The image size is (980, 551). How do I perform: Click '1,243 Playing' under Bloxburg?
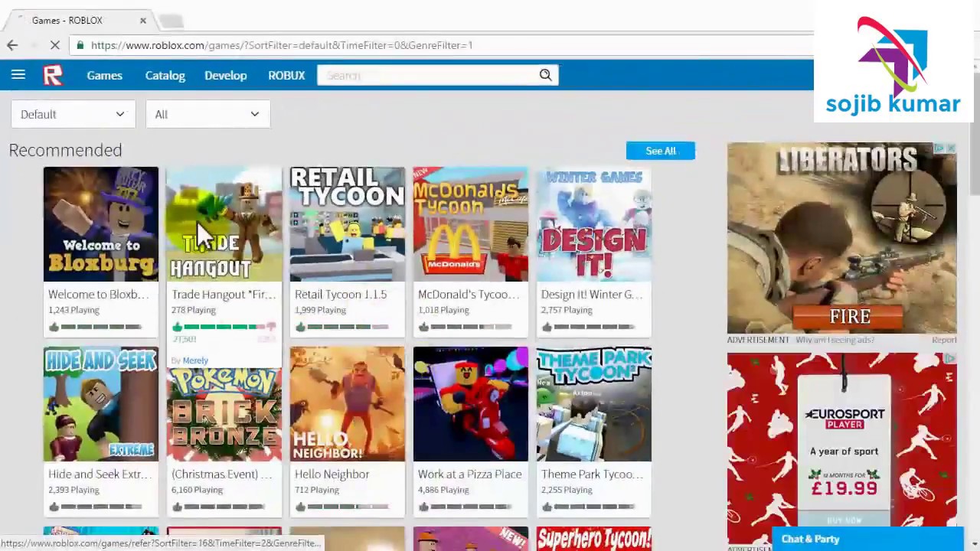(x=73, y=310)
